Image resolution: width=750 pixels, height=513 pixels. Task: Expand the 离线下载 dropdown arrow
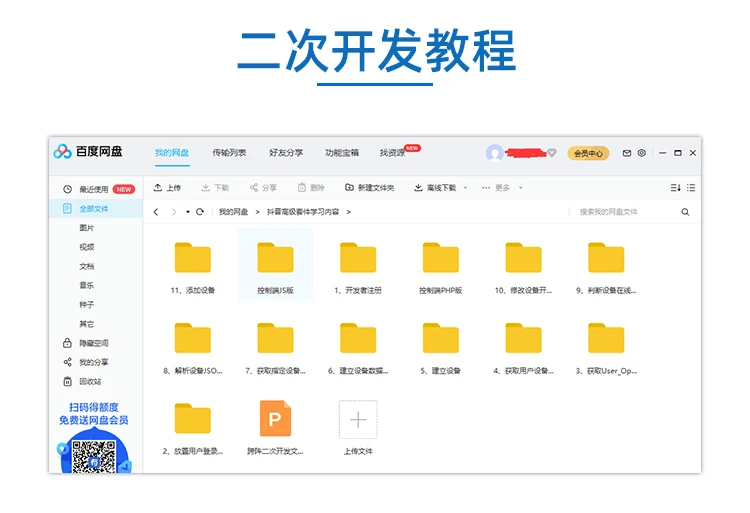[465, 188]
